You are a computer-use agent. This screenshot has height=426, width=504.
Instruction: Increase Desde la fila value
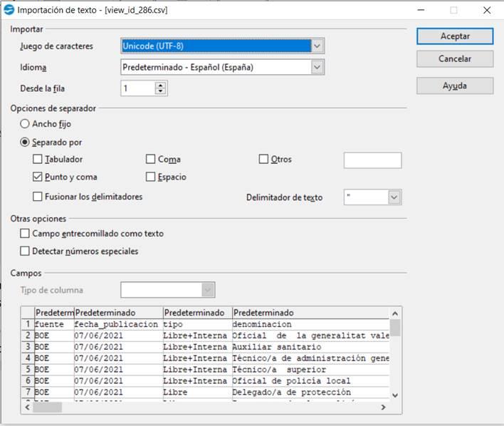[x=160, y=85]
